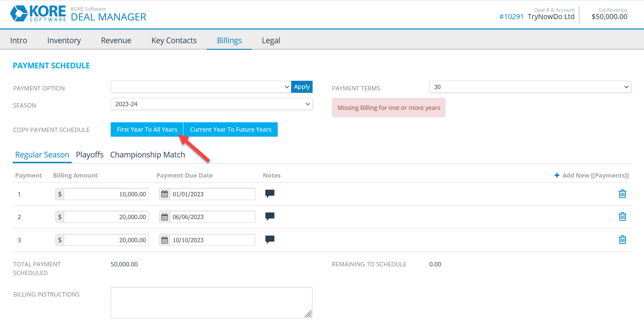The image size is (644, 325).
Task: Switch to the Inventory tab
Action: pos(64,41)
